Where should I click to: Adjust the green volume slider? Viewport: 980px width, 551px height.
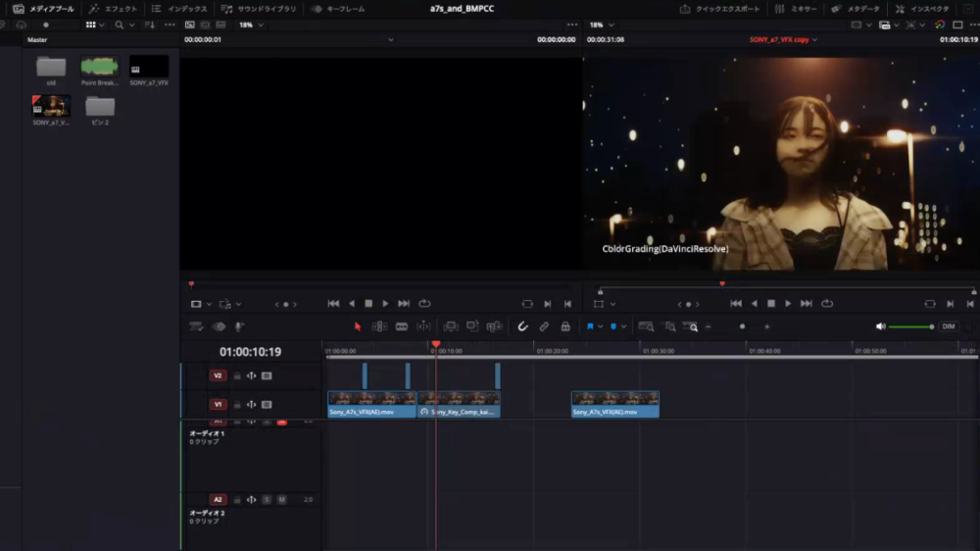click(909, 326)
